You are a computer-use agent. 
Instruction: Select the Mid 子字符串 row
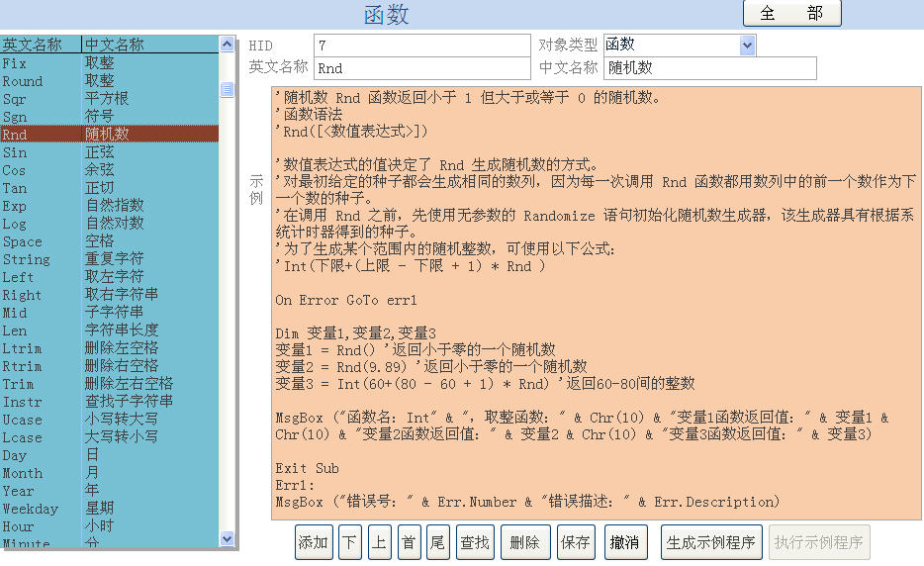coord(109,312)
